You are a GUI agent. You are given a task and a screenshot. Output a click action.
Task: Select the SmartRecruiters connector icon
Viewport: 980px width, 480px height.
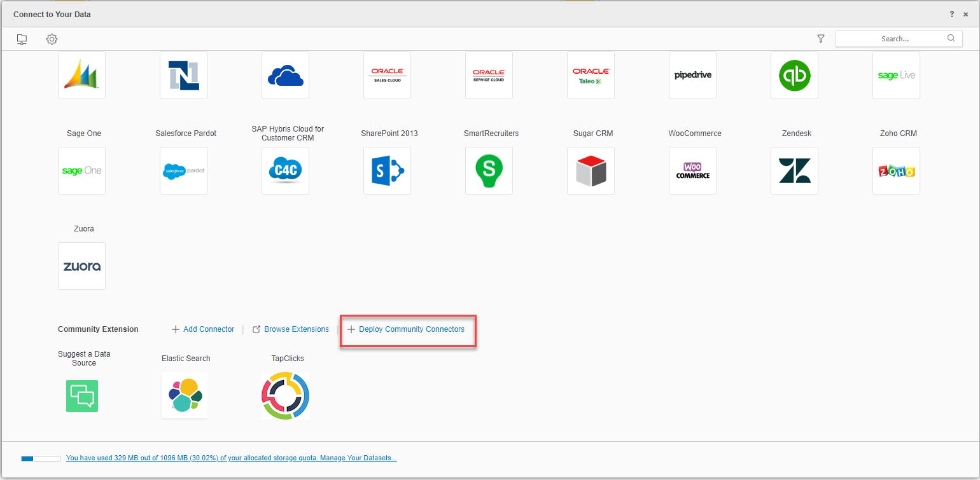tap(489, 170)
